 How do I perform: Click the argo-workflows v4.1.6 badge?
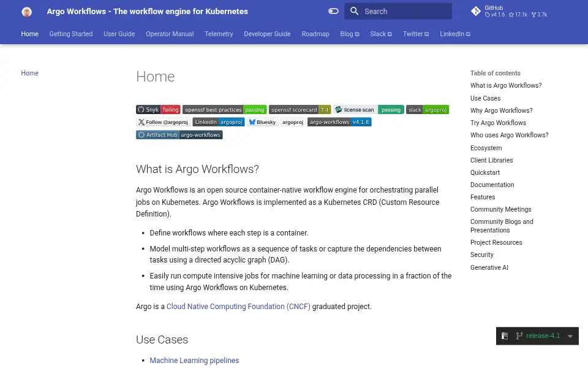339,122
